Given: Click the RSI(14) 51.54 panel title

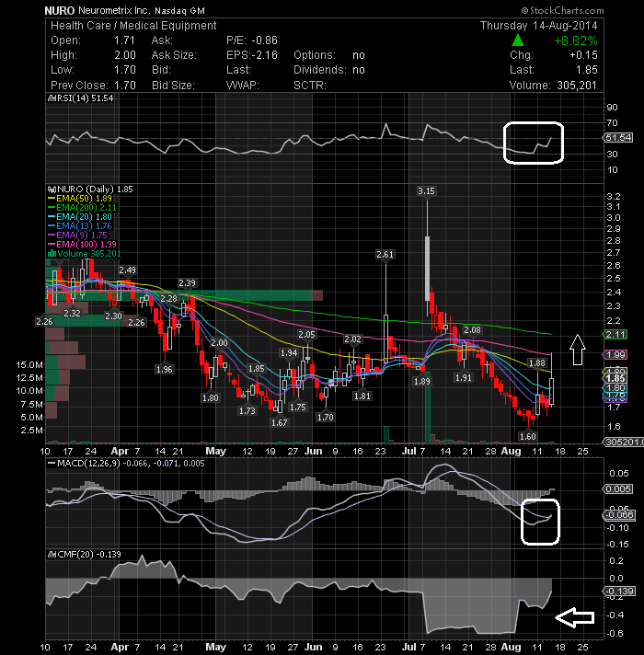Looking at the screenshot, I should [x=86, y=98].
